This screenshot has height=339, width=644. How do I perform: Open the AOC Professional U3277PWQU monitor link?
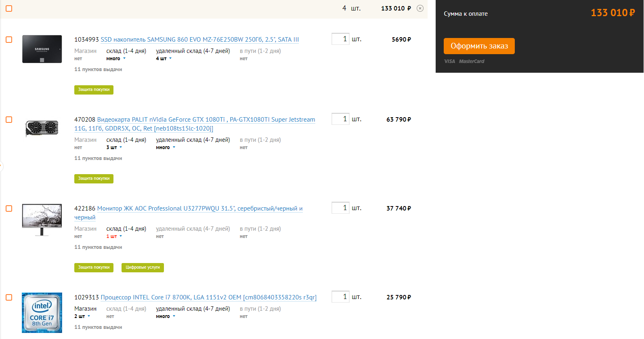pyautogui.click(x=188, y=213)
